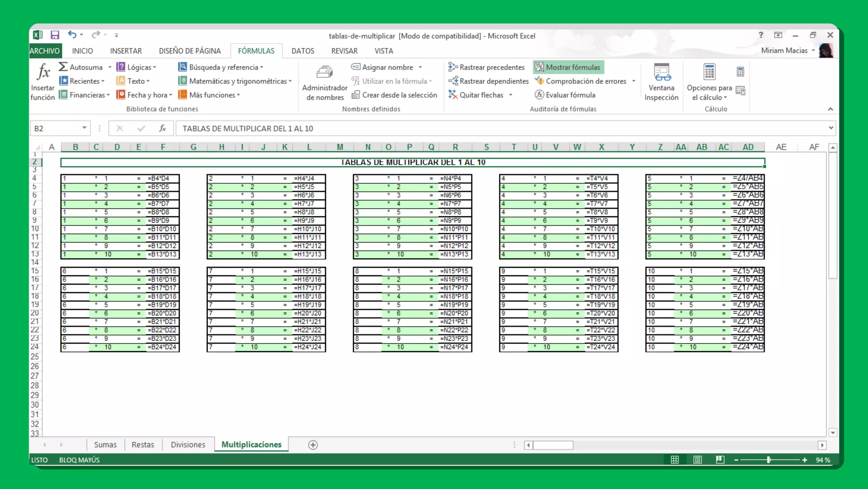Open Miriam Macias account dropdown
Screen dimensions: 868x489
[788, 50]
